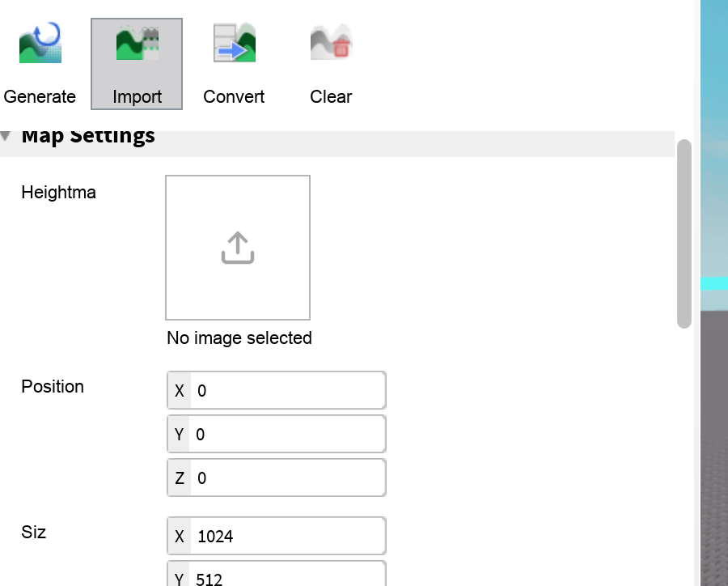Click the panel's vertical scrollbar thumb
728x586 pixels.
coord(684,233)
